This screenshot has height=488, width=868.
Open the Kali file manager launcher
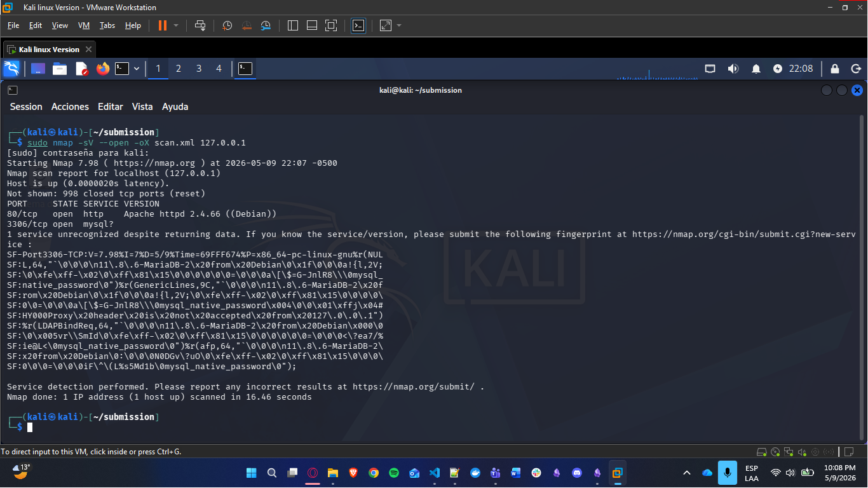(60, 69)
